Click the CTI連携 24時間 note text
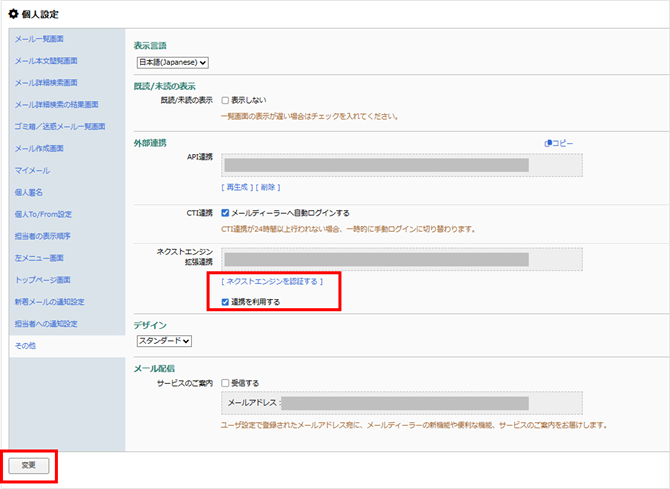 [348, 229]
